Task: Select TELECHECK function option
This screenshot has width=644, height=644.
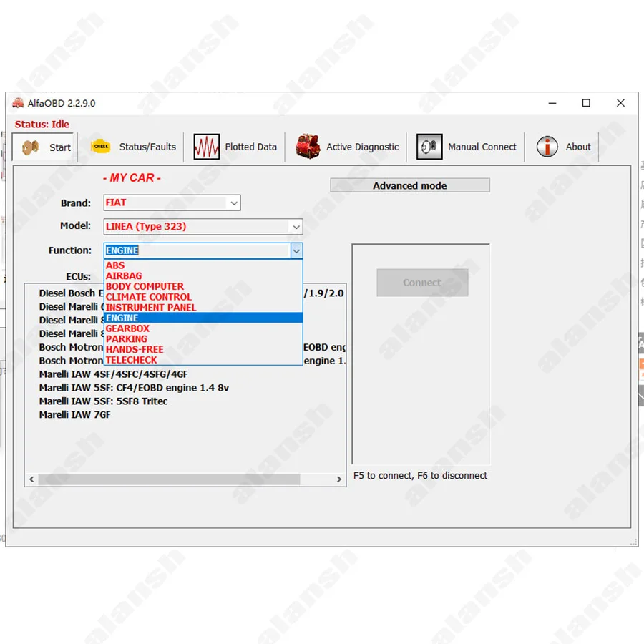Action: point(131,360)
